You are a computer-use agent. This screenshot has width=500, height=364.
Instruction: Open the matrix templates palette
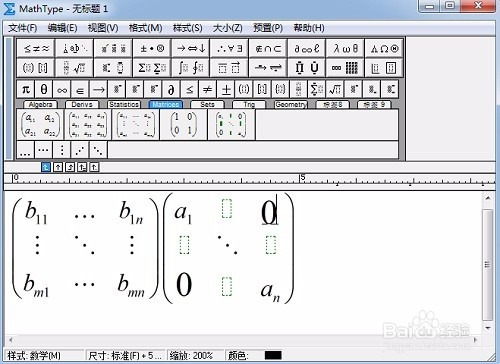[345, 68]
